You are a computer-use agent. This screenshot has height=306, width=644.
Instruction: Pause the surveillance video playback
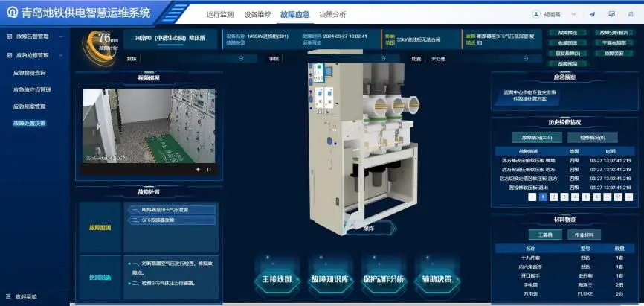(x=209, y=170)
